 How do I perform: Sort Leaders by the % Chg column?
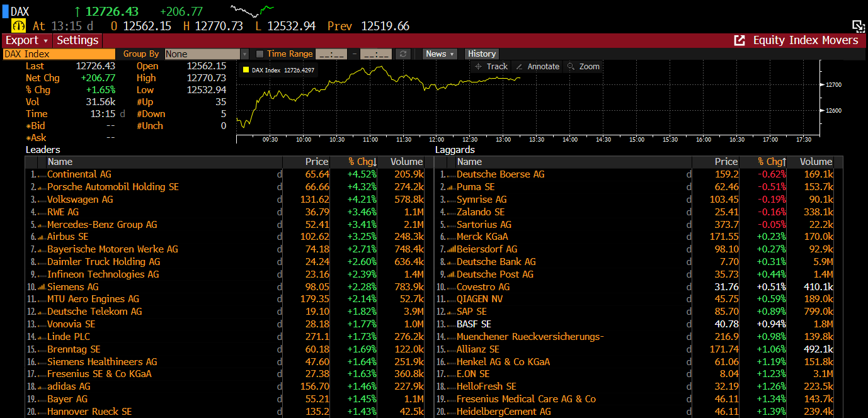(362, 162)
